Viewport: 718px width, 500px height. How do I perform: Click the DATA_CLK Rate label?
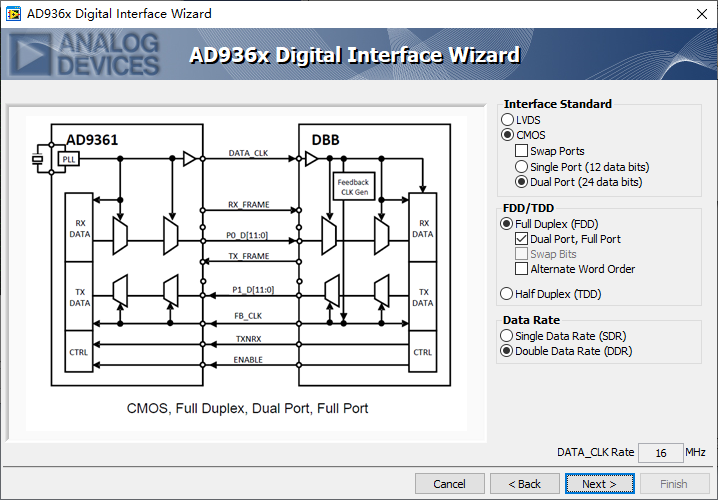(595, 452)
